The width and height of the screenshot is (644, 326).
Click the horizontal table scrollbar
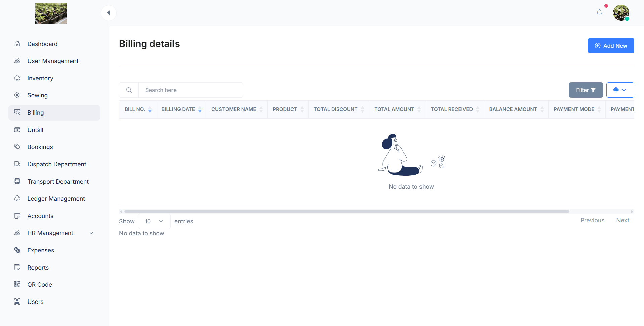tap(346, 212)
